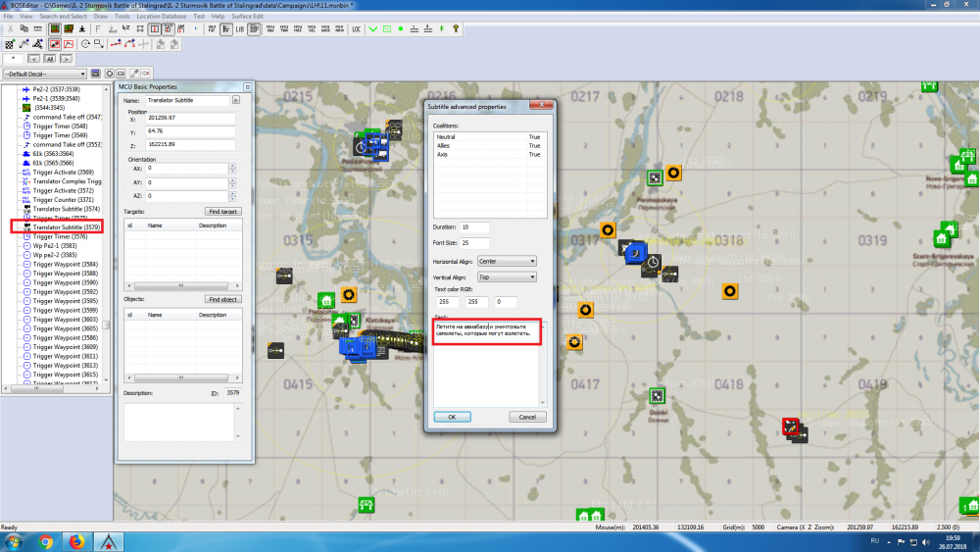Open the Search and Select menu
This screenshot has width=980, height=552.
(x=63, y=17)
